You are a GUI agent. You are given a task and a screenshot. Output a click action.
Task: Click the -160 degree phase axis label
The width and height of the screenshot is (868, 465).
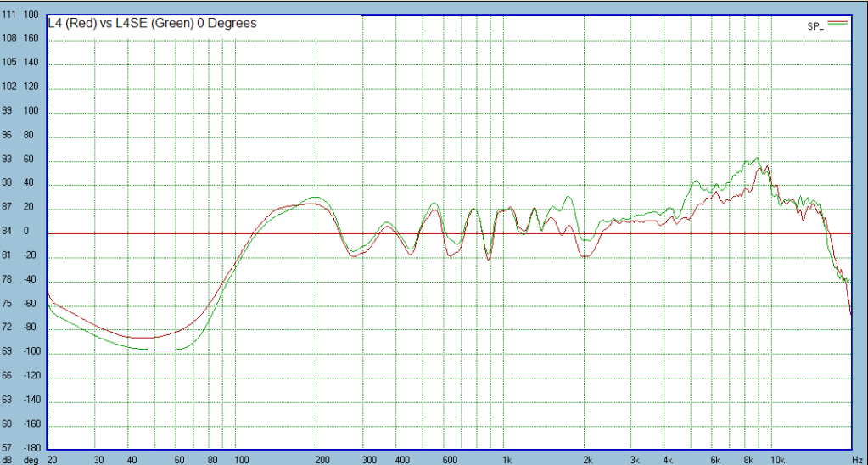pos(31,424)
